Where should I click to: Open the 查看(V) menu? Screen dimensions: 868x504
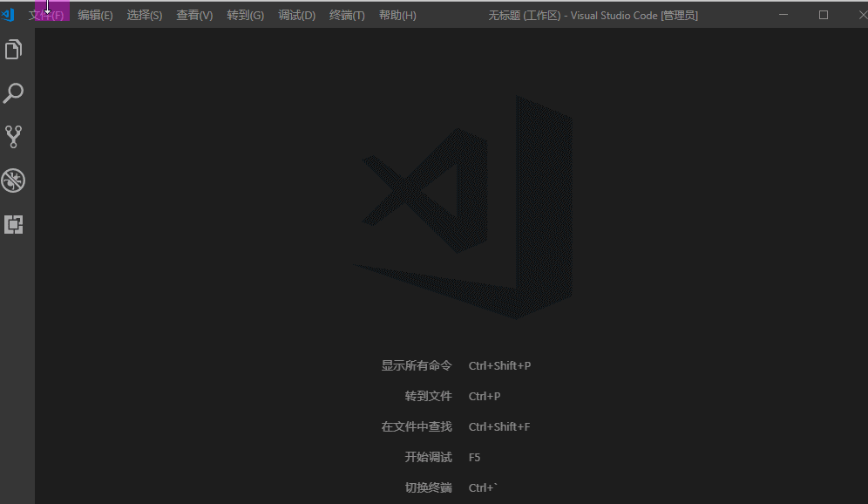[194, 15]
